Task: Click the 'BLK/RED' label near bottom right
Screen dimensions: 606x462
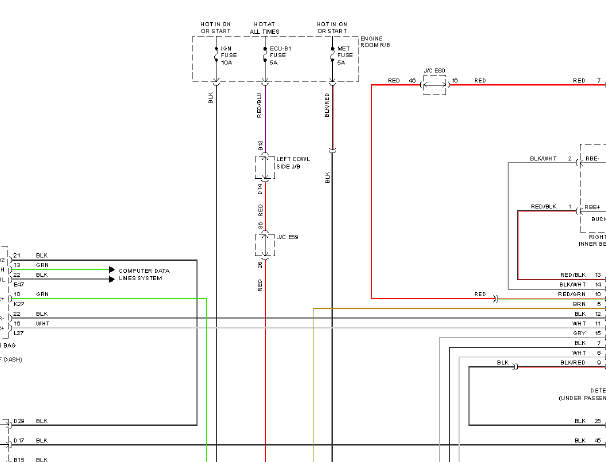Action: (x=573, y=362)
